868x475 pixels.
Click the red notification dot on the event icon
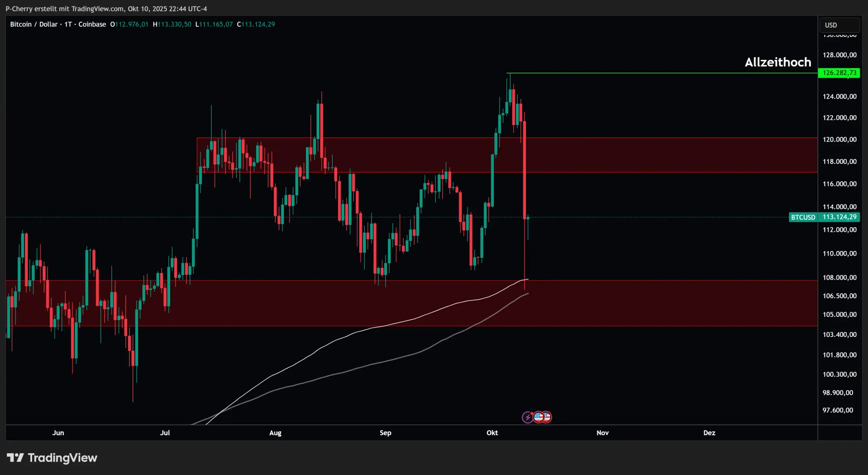[532, 413]
